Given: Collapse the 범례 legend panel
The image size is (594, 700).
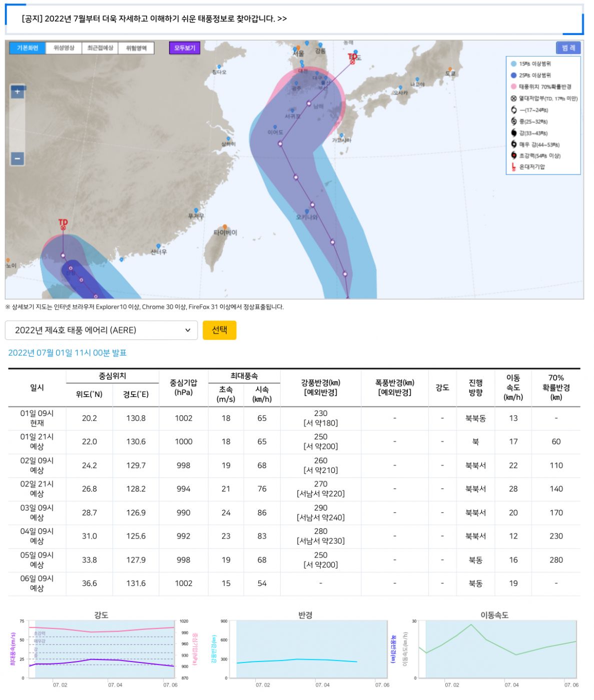Looking at the screenshot, I should pos(568,48).
